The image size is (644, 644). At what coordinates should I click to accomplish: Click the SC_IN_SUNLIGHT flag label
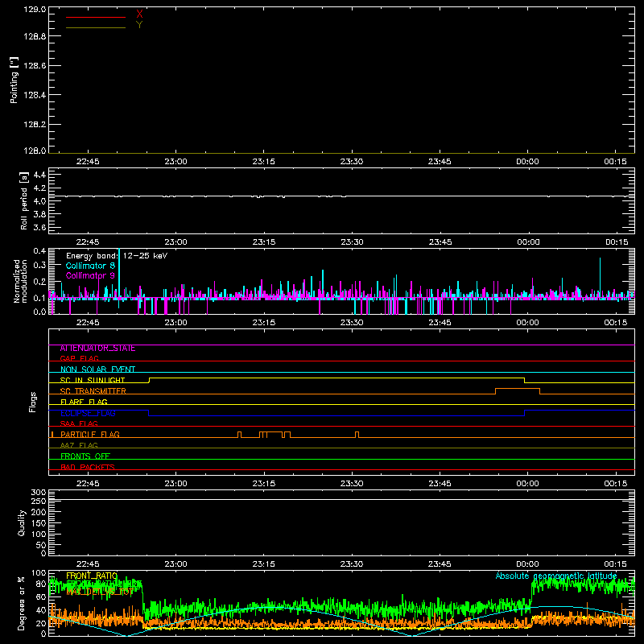point(93,380)
